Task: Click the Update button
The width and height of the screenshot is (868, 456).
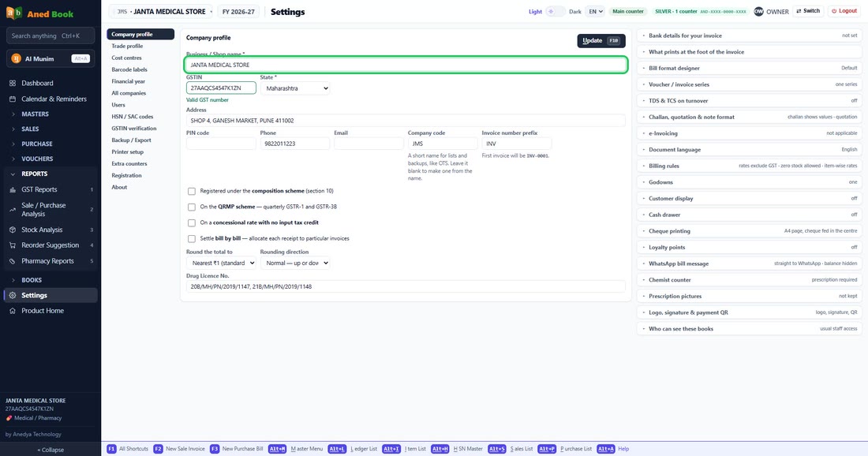Action: coord(601,40)
